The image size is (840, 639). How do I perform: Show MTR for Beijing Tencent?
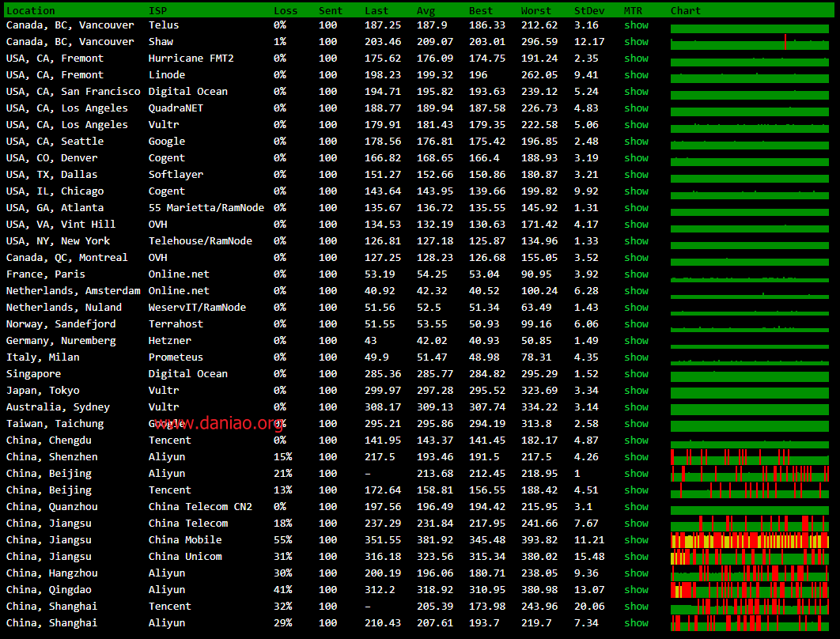pyautogui.click(x=636, y=490)
